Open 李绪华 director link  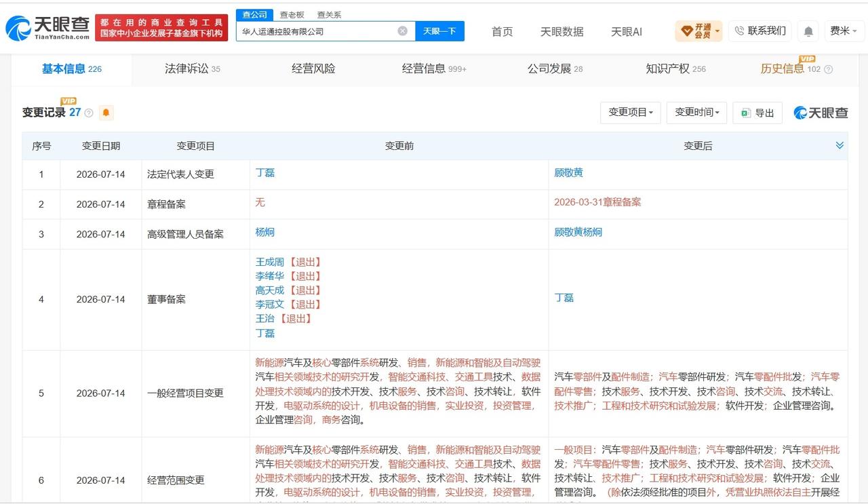click(x=269, y=276)
